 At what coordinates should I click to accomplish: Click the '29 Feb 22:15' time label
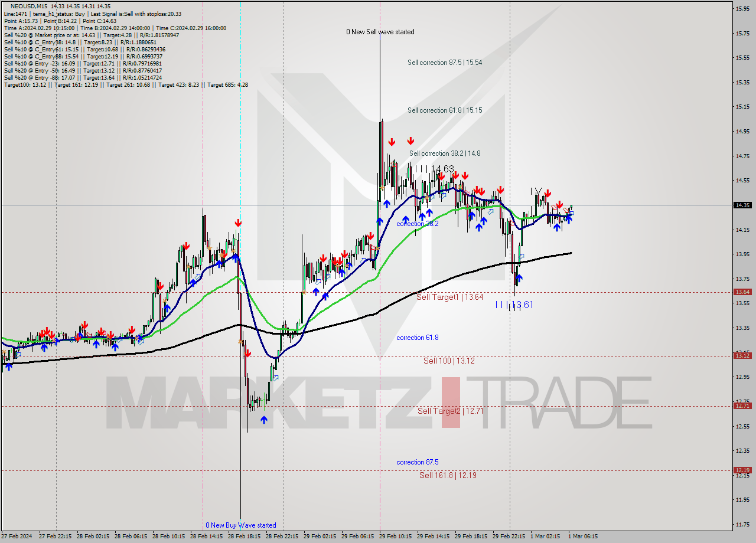coord(509,537)
